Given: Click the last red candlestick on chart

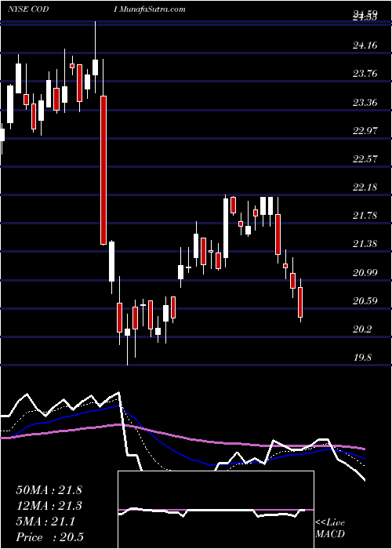Looking at the screenshot, I should click(x=300, y=302).
